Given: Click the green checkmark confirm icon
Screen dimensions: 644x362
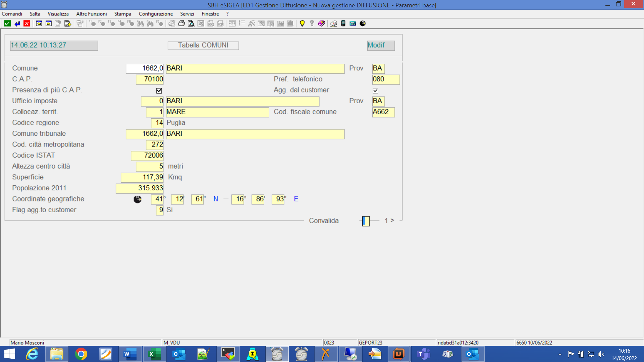Looking at the screenshot, I should click(7, 23).
